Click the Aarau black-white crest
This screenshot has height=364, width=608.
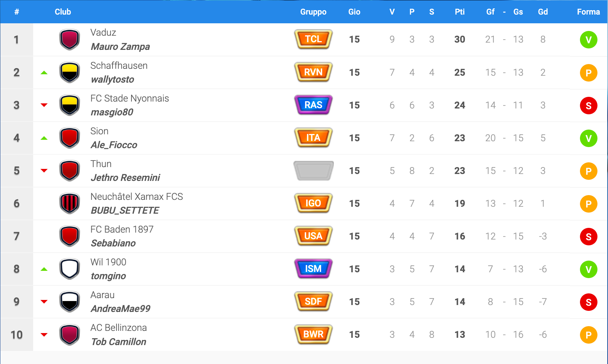pos(70,301)
